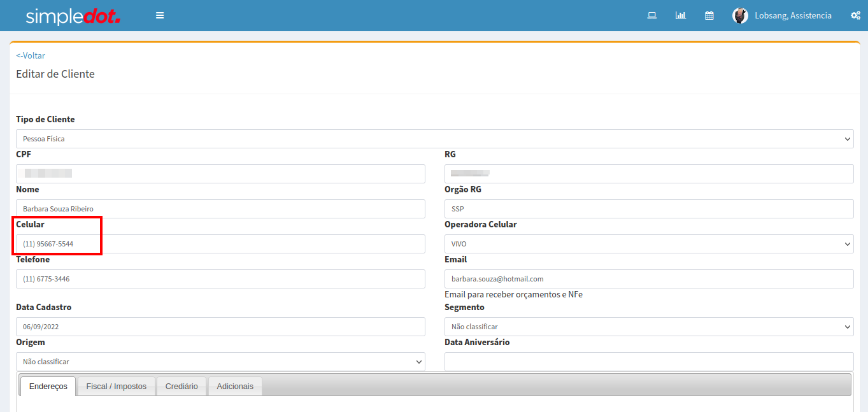Switch to the Crediário tab
Viewport: 868px width, 412px height.
click(x=181, y=387)
